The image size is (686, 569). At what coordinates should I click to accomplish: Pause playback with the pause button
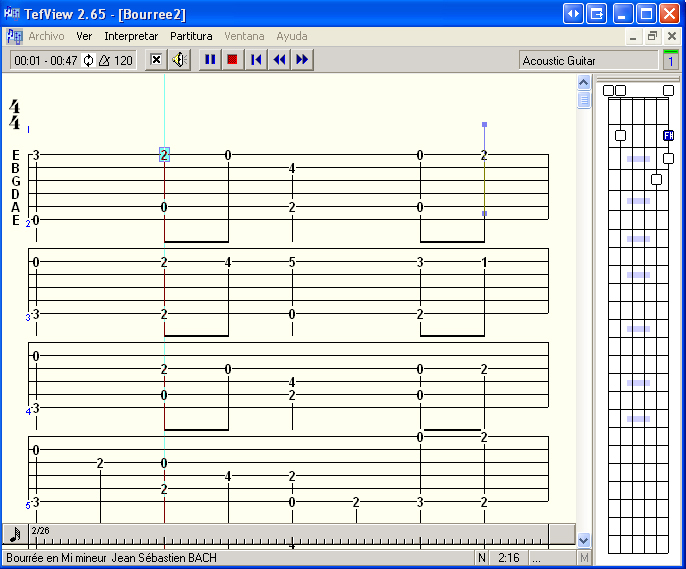point(210,60)
